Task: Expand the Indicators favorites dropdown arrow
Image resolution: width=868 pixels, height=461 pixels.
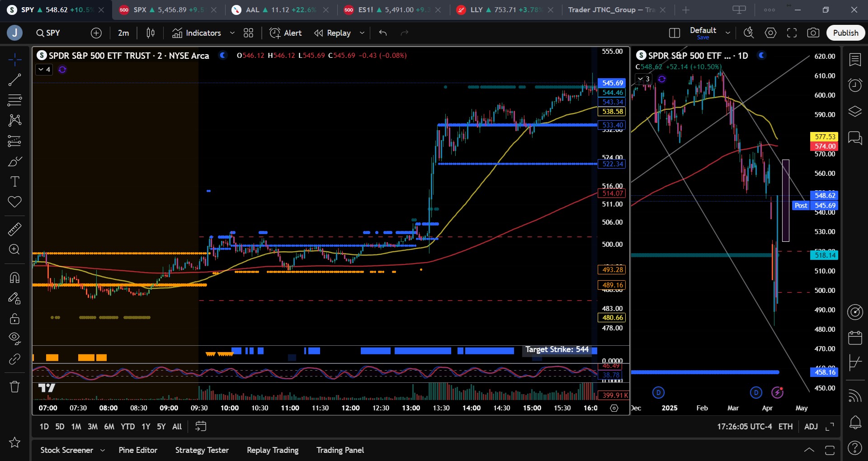Action: [232, 33]
